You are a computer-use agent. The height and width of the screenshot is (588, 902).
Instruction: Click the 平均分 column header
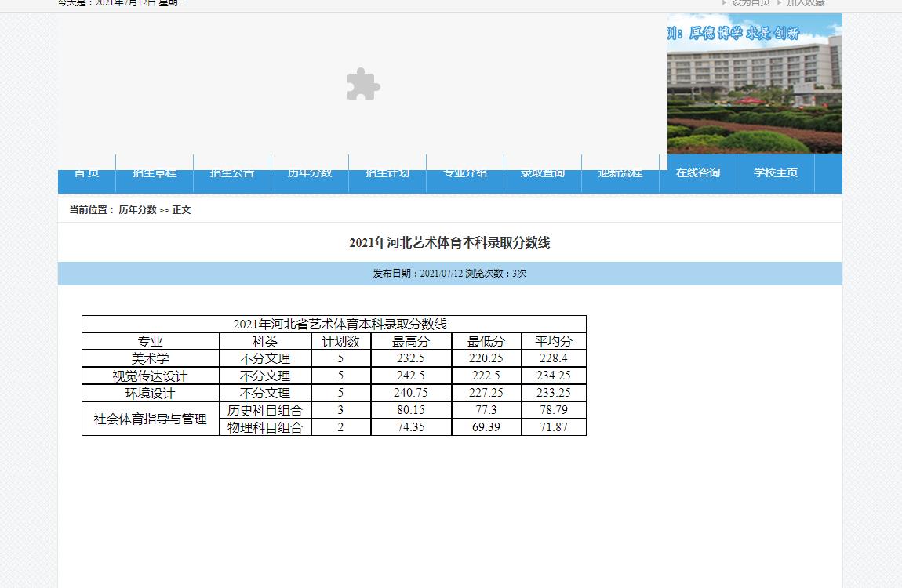click(554, 341)
